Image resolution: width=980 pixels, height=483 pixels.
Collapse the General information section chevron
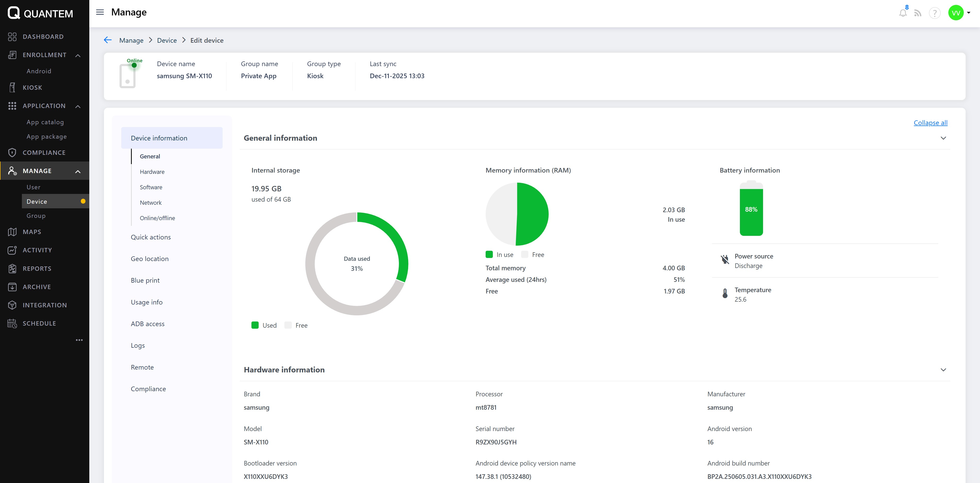tap(943, 138)
